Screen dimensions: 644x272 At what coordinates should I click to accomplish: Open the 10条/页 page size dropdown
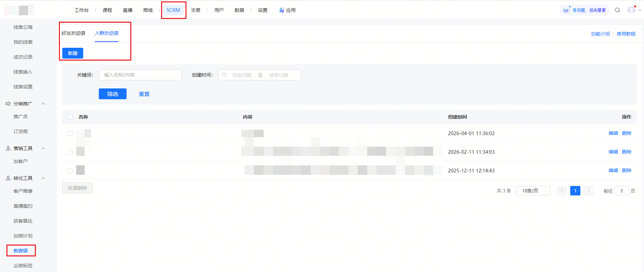point(533,191)
